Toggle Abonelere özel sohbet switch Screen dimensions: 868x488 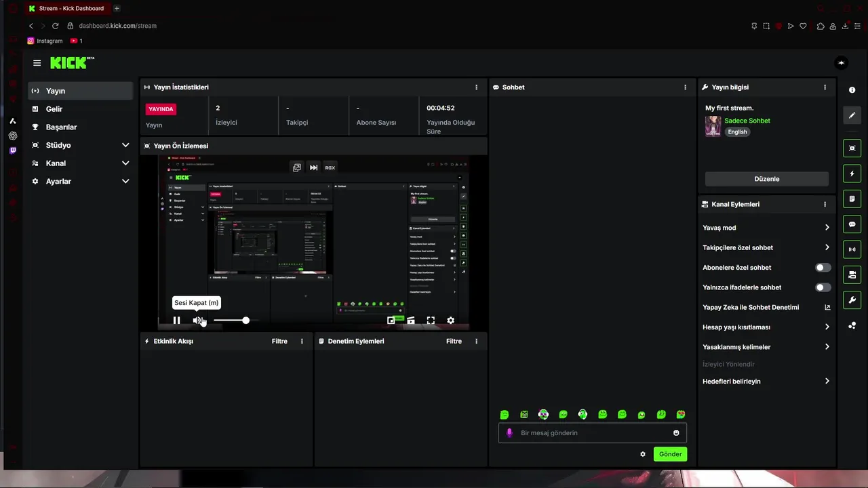pyautogui.click(x=823, y=268)
